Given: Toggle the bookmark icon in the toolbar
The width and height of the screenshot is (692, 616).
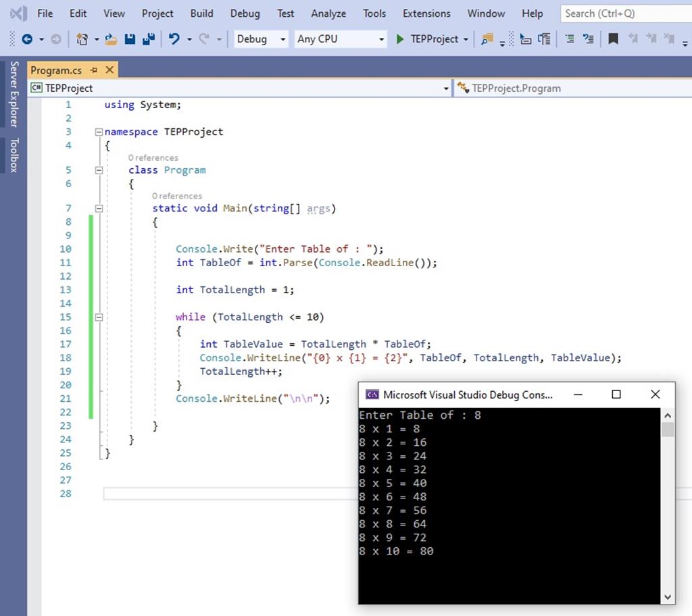Looking at the screenshot, I should click(x=613, y=39).
